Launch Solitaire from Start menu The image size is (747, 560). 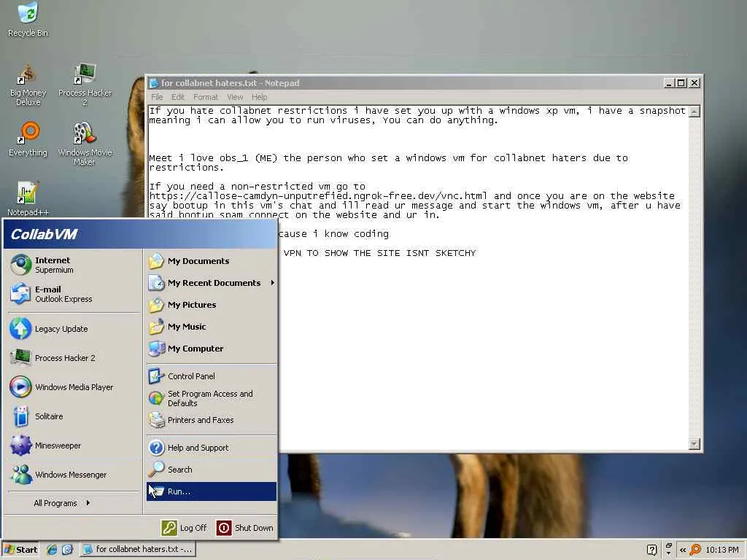74,416
